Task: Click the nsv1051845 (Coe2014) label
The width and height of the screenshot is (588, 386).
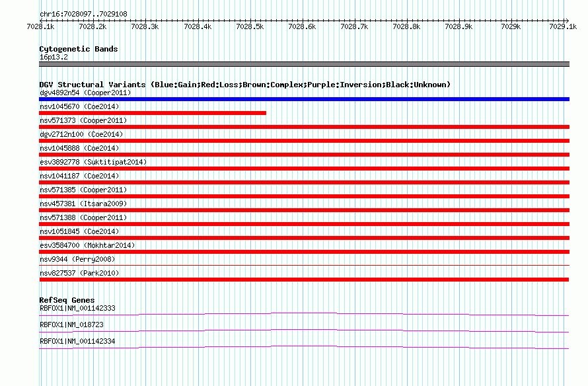Action: (79, 231)
